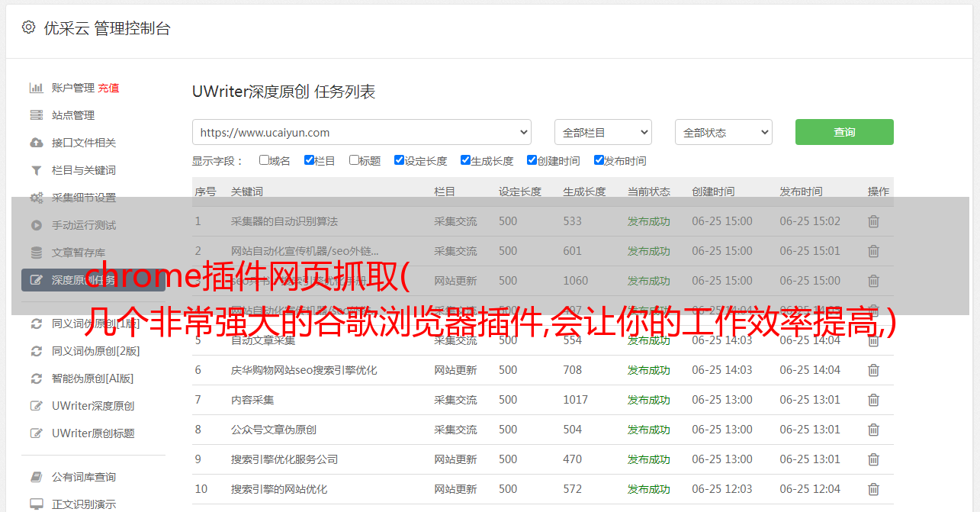Click publish time 06-25 15:02

pyautogui.click(x=810, y=221)
